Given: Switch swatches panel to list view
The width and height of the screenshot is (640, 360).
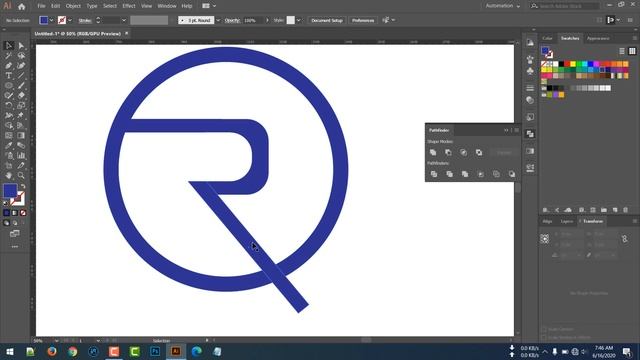Looking at the screenshot, I should pos(622,51).
